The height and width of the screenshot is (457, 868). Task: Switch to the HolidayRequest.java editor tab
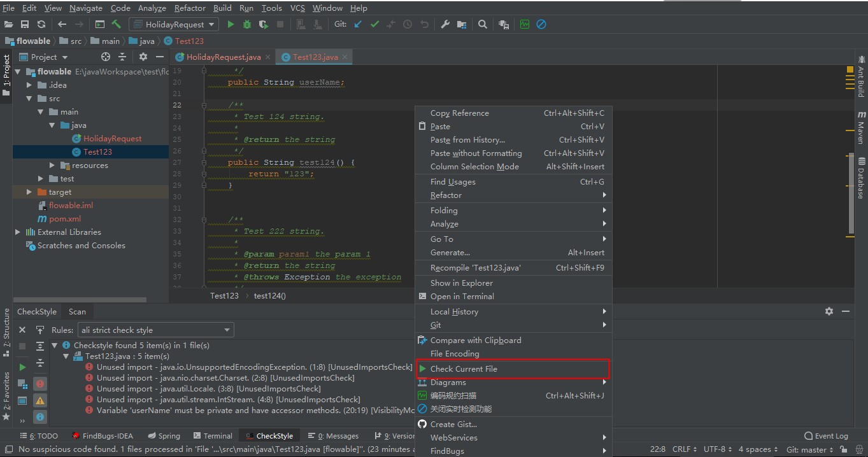(224, 57)
